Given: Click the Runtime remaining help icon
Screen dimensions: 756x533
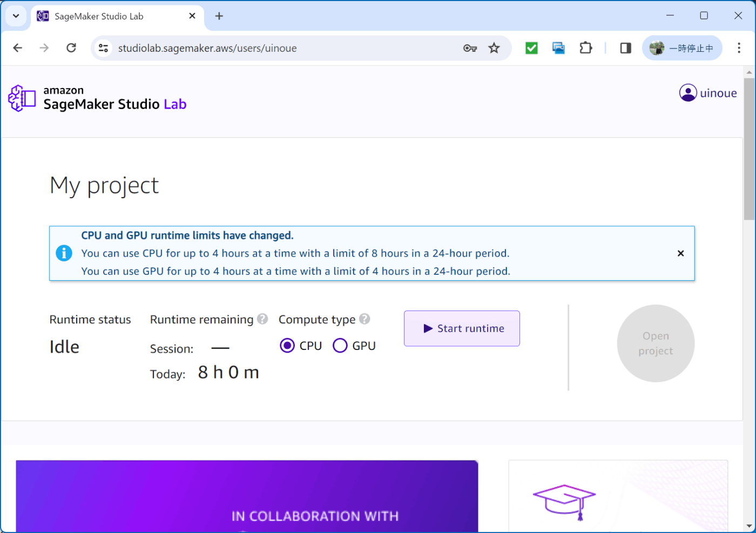Looking at the screenshot, I should pyautogui.click(x=262, y=319).
